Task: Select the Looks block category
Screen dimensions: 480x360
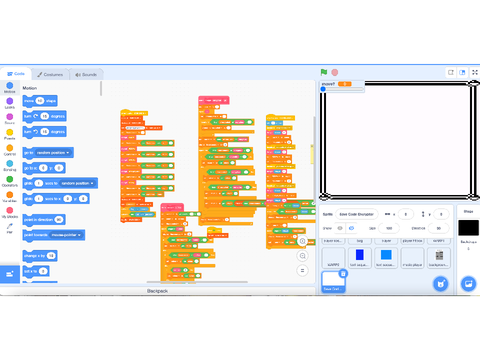Action: [x=10, y=103]
